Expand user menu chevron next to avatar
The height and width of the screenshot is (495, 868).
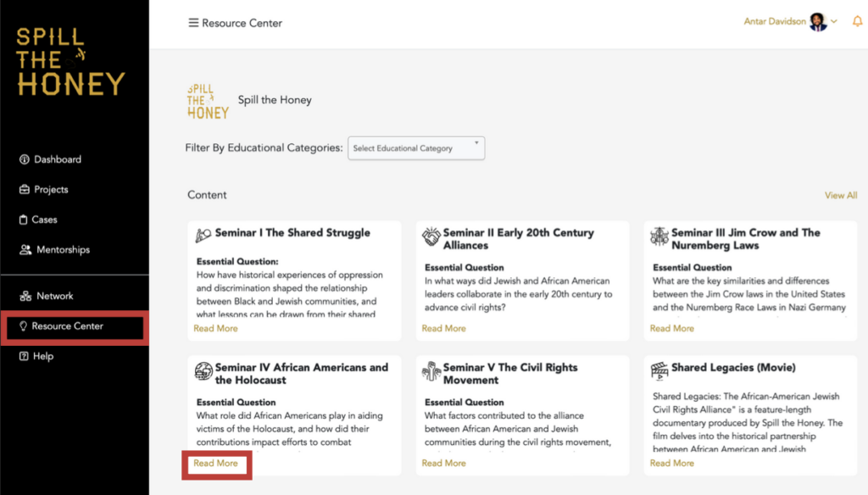coord(834,22)
